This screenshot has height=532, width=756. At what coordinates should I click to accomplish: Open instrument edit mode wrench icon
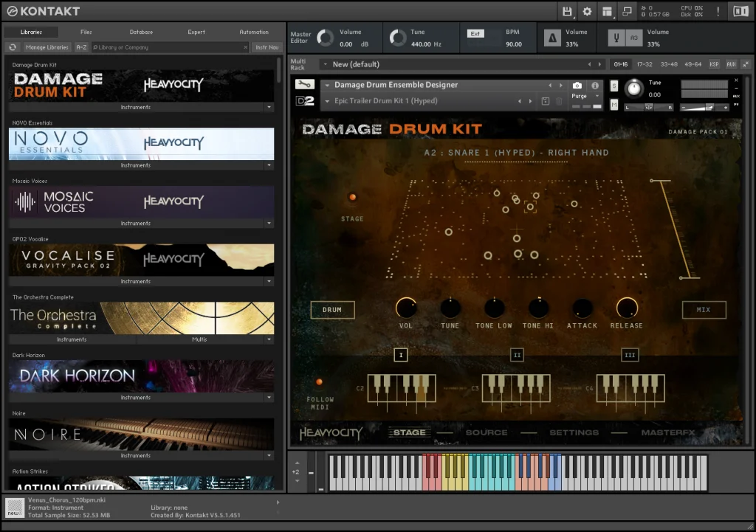tap(305, 84)
